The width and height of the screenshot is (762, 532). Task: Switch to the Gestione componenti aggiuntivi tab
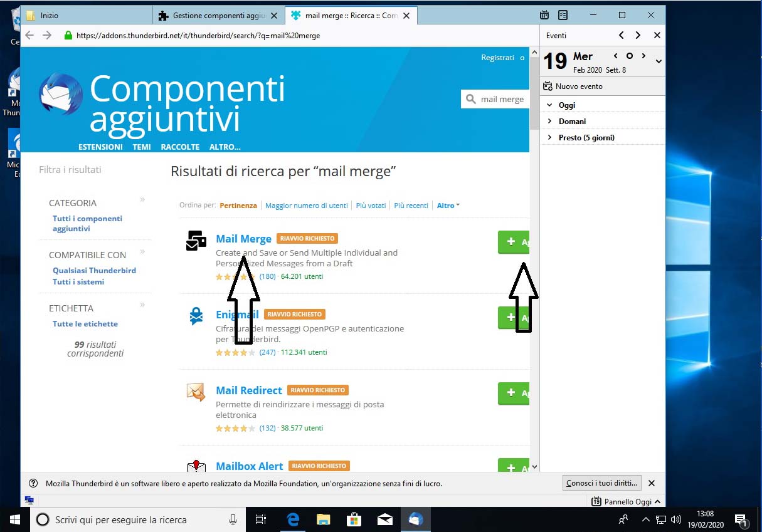pyautogui.click(x=218, y=15)
